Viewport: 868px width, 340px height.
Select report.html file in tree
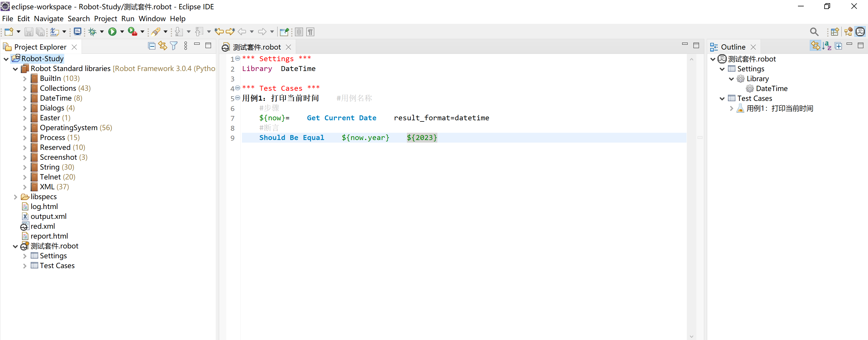click(49, 236)
